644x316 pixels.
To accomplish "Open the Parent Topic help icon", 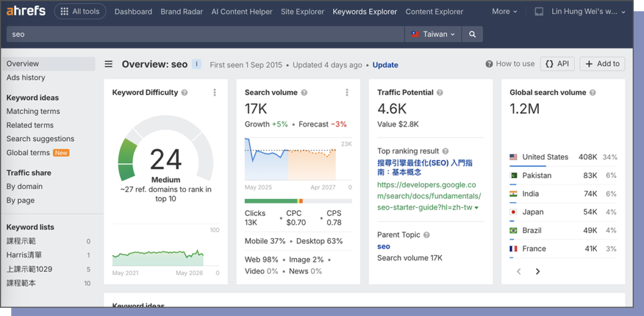I will (x=427, y=235).
